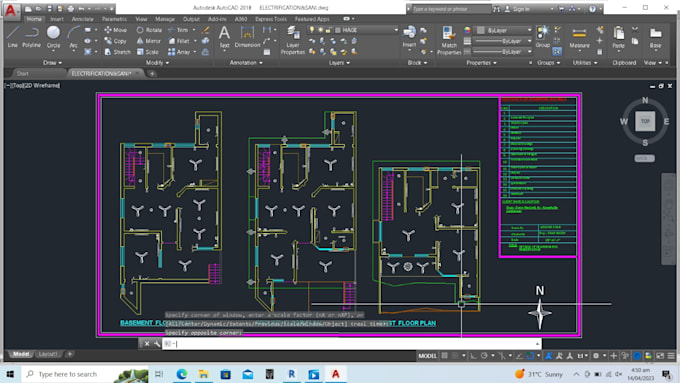The image size is (680, 383).
Task: Switch to the Parametric ribbon tab
Action: 114,19
